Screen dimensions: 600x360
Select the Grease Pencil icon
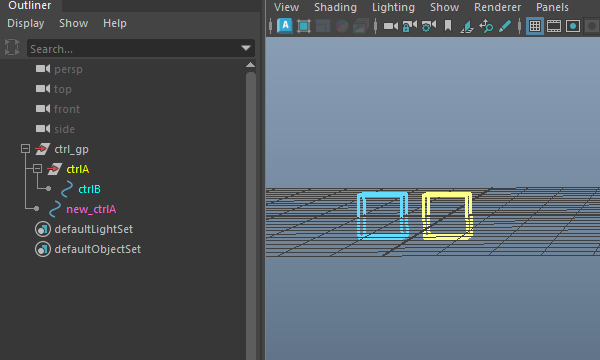505,26
